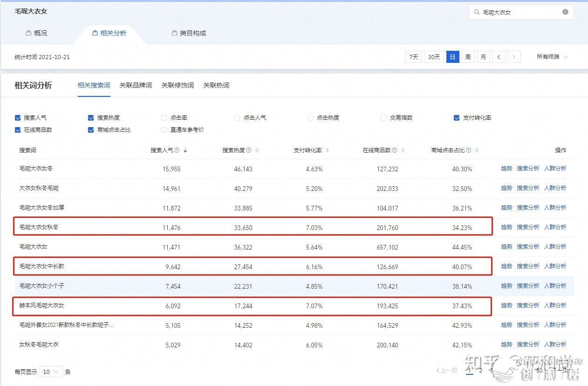Sort by 支付转化率 column arrows

[327, 150]
